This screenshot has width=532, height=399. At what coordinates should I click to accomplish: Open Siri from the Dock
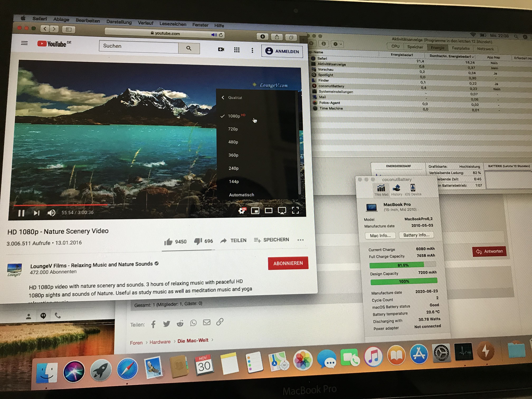click(74, 371)
